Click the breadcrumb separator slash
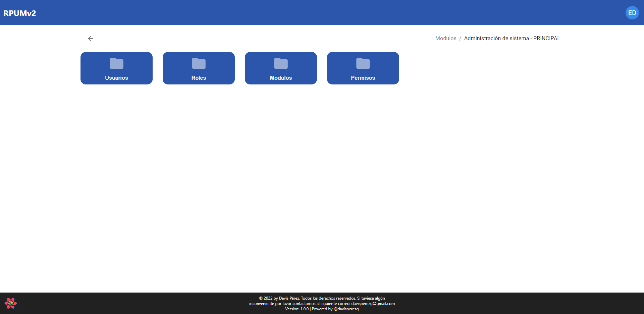 tap(460, 38)
